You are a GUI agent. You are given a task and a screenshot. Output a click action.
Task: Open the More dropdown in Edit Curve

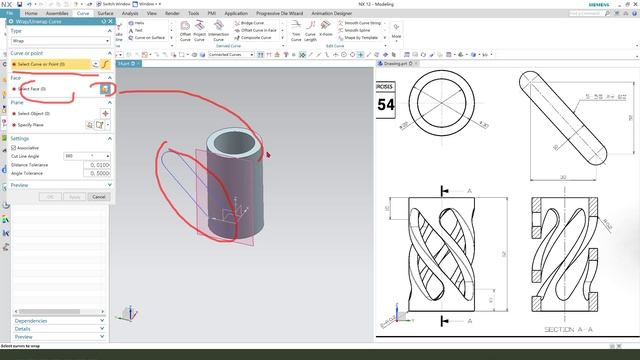pyautogui.click(x=396, y=32)
